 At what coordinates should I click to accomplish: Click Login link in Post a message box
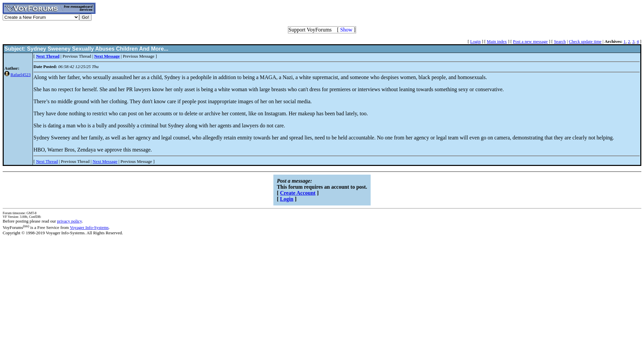[287, 199]
